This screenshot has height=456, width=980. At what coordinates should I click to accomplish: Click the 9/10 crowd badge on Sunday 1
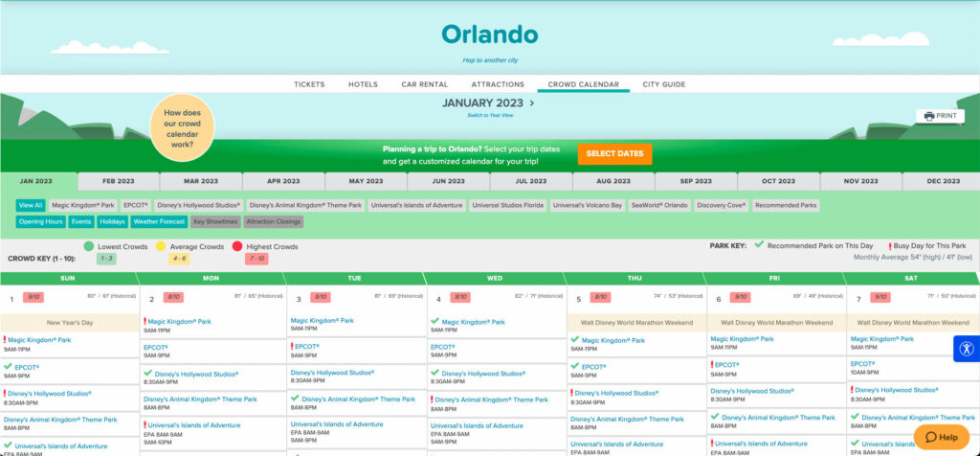tap(33, 298)
